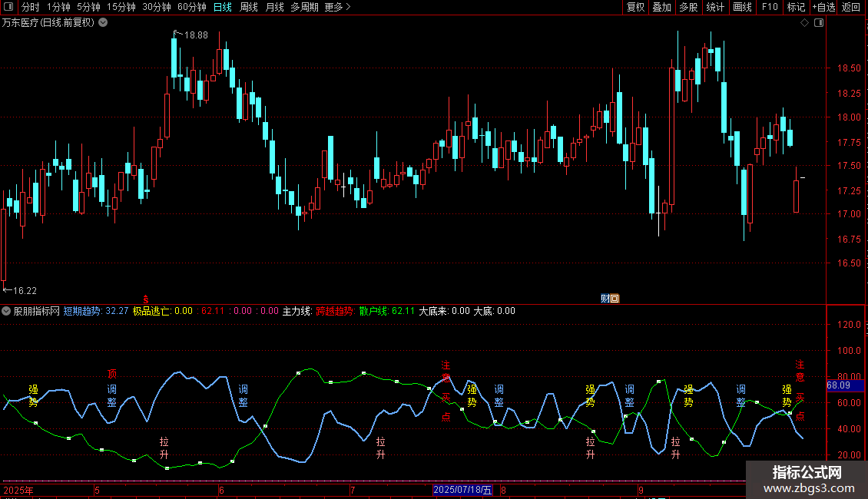The image size is (868, 499).
Task: Click the diamond marker icon above the chart
Action: tap(804, 23)
